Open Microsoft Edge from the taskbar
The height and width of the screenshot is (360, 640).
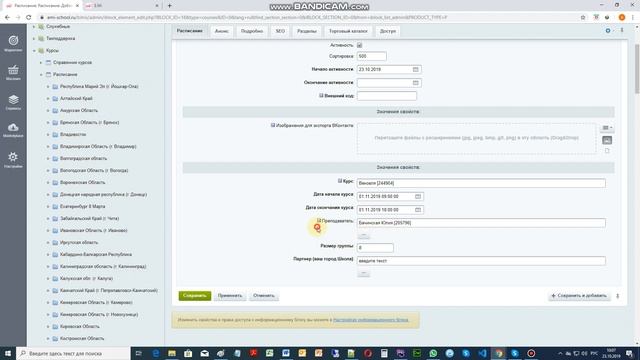pos(156,353)
